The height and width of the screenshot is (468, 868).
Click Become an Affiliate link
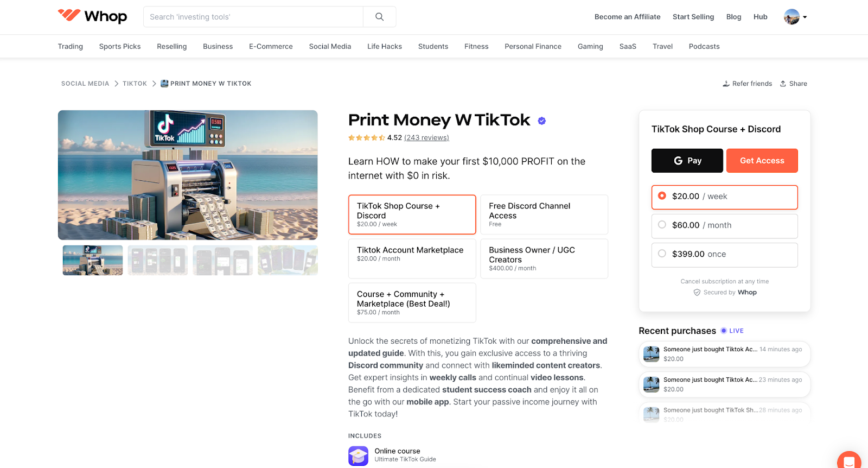point(628,17)
